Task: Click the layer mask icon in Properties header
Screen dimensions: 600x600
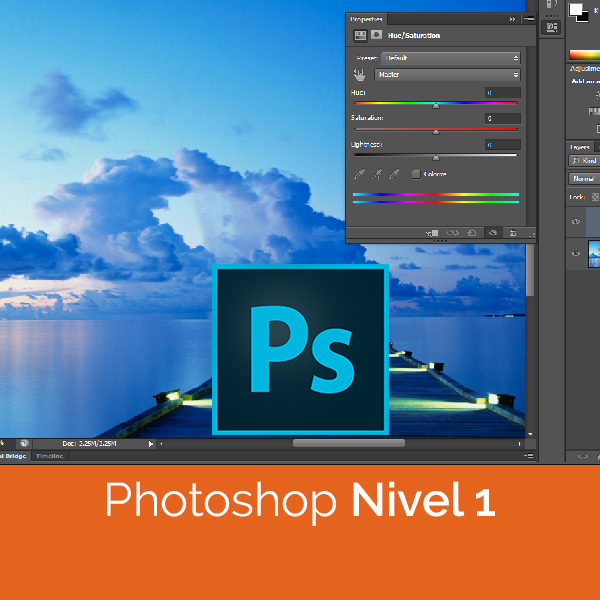Action: 377,35
